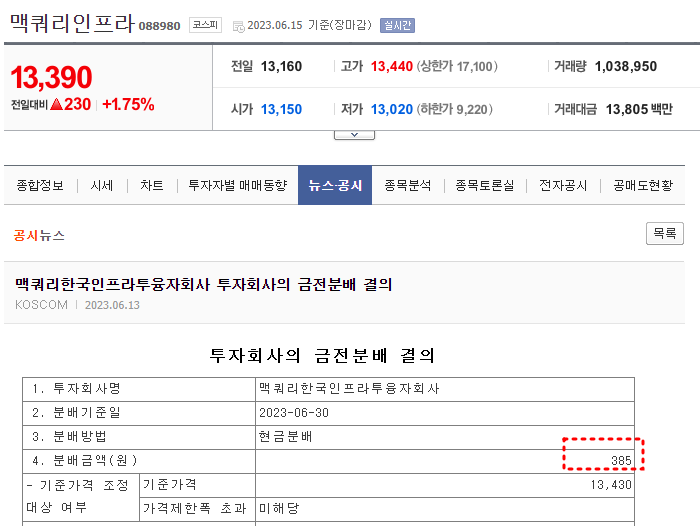This screenshot has height=526, width=700.
Task: Click the opening price 13,150
Action: (x=281, y=109)
